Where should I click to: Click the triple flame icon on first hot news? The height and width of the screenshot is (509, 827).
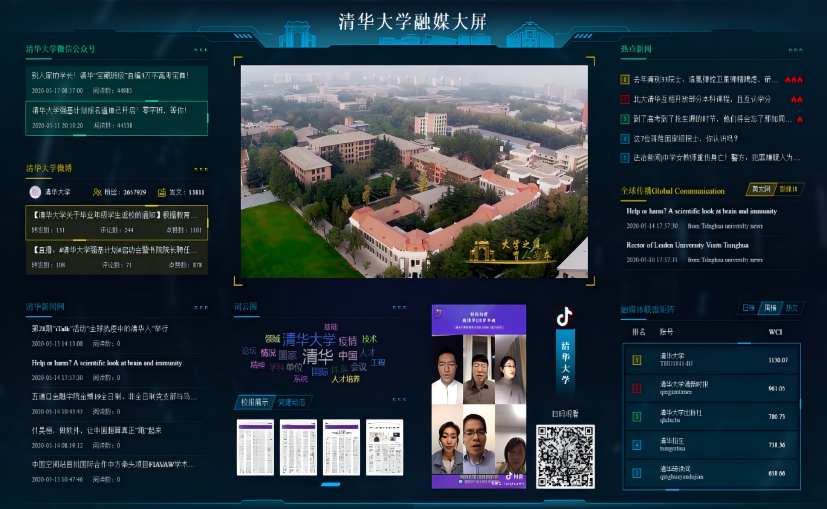(794, 80)
